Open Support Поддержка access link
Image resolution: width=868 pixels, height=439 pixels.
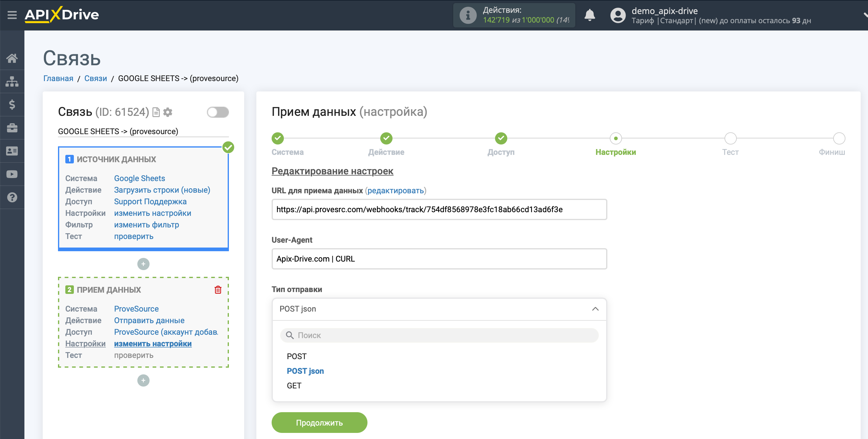click(150, 201)
